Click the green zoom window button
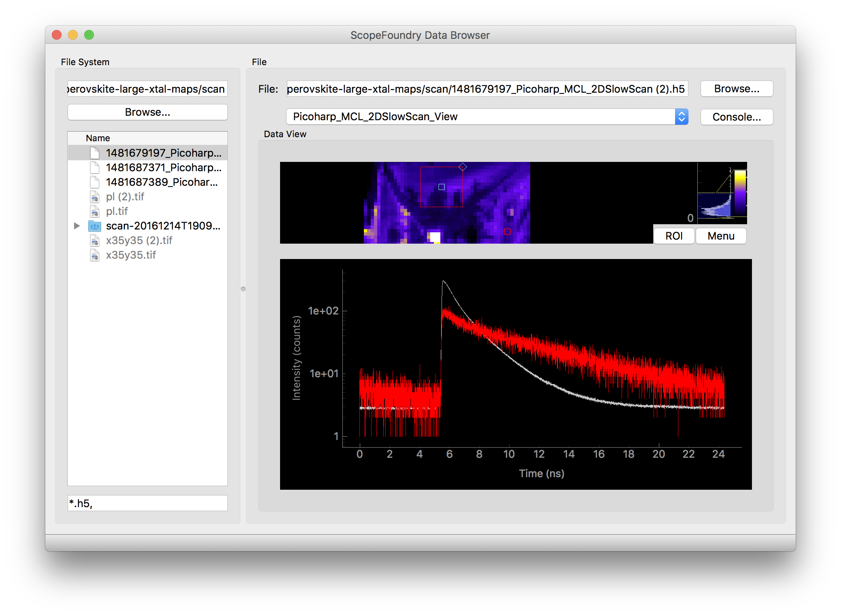This screenshot has width=841, height=616. point(89,35)
